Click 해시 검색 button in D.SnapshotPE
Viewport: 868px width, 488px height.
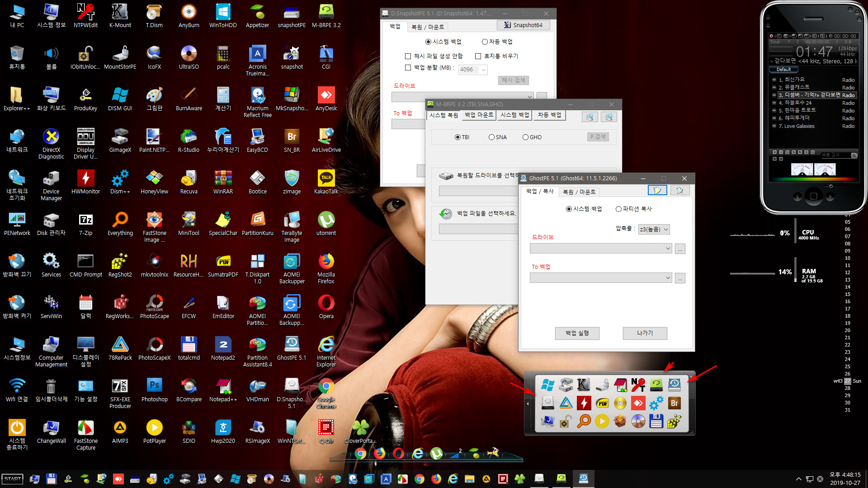point(513,80)
